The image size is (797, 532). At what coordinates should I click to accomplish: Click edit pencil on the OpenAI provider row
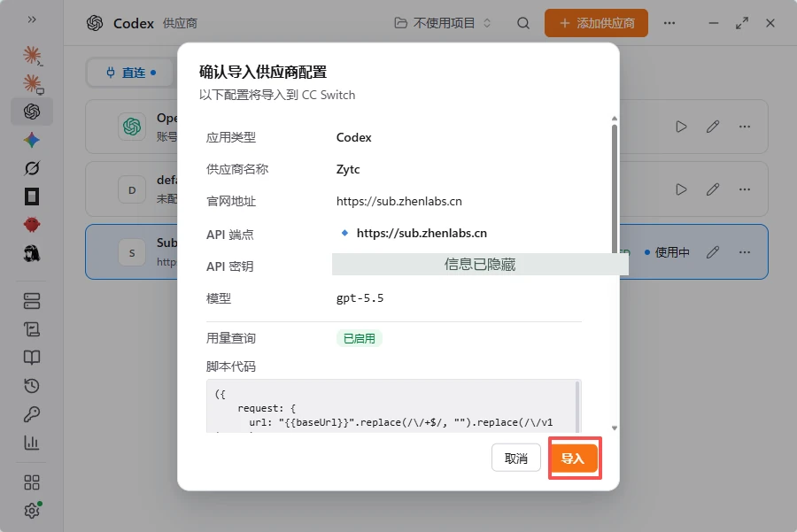click(x=713, y=127)
